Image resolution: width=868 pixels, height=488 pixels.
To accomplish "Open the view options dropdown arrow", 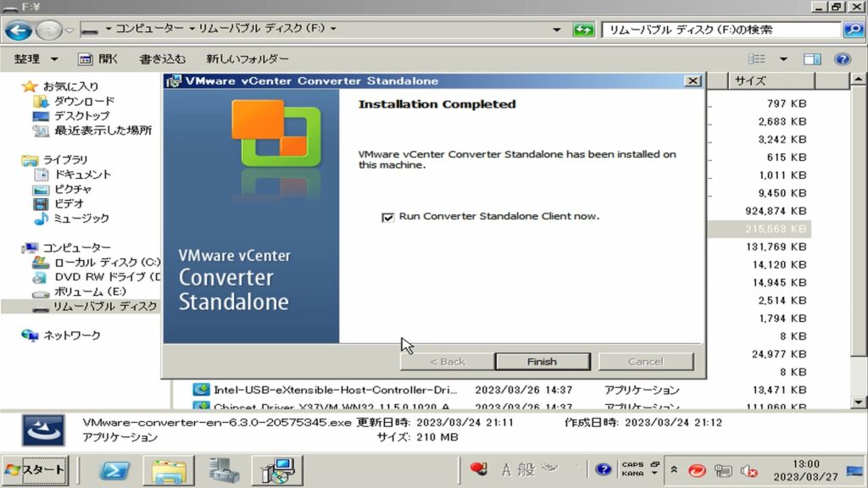I will pos(783,58).
